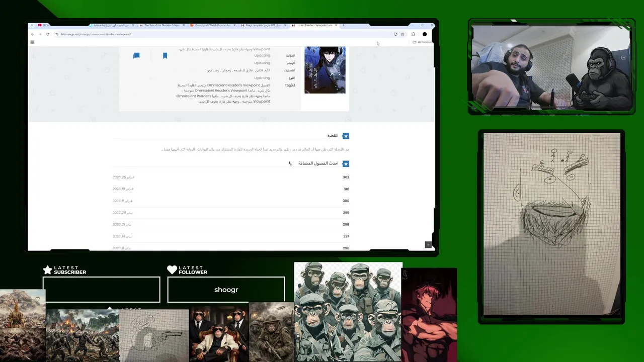Close the Anime4up tab

click(x=133, y=25)
